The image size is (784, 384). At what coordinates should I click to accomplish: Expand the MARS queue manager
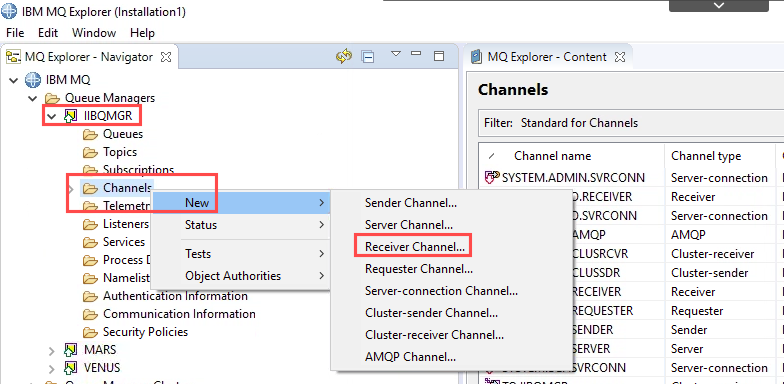coord(52,350)
